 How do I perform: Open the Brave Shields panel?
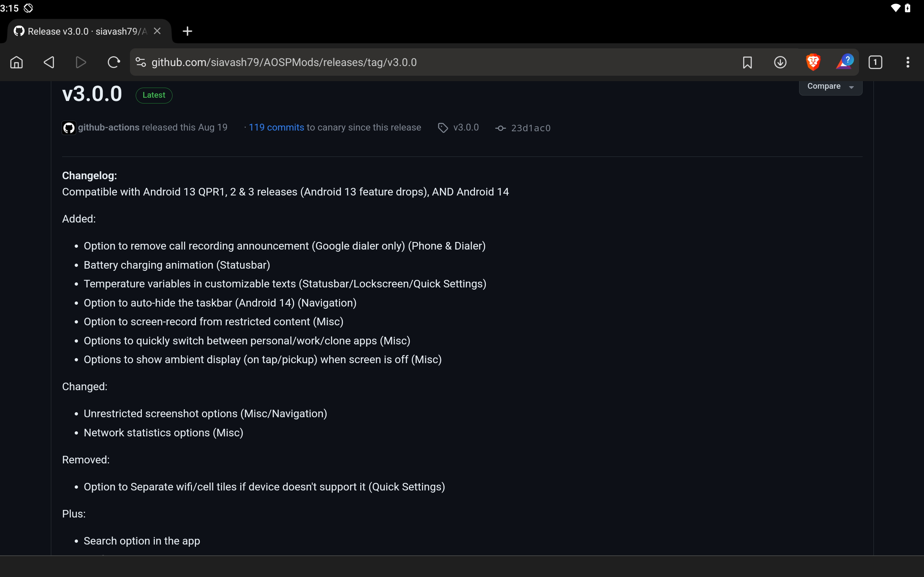[812, 62]
